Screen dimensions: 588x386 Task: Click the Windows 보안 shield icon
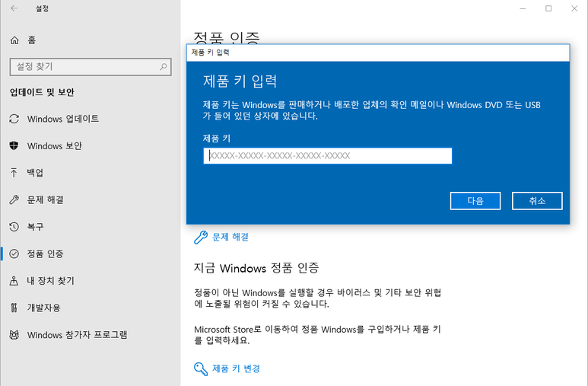(x=14, y=145)
